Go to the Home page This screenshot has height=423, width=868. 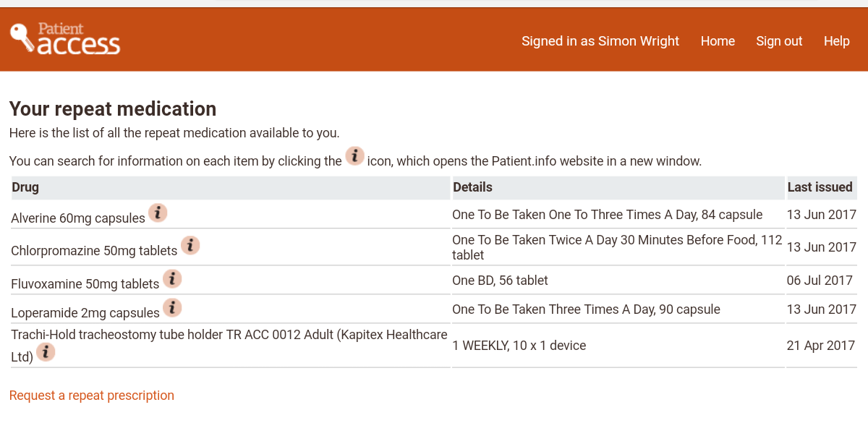pos(718,41)
